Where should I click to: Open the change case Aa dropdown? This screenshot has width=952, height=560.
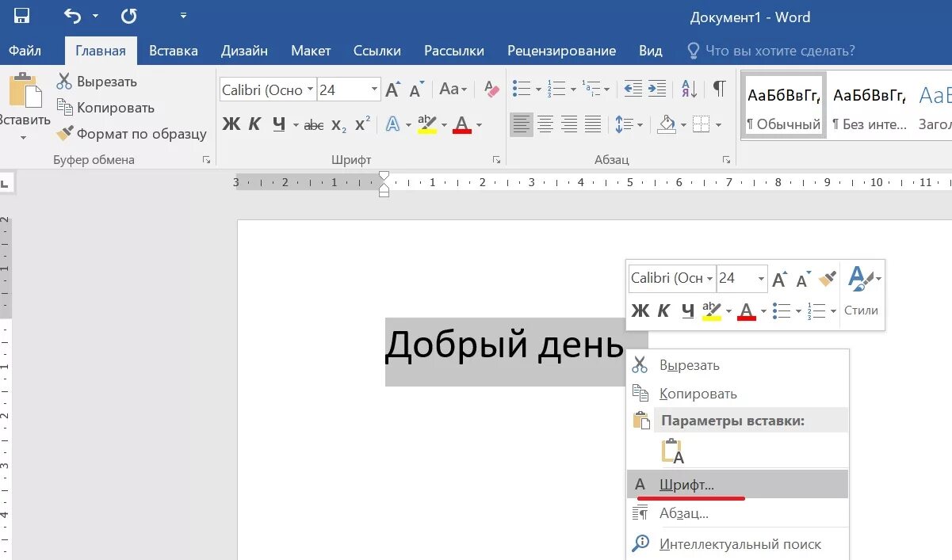click(x=454, y=90)
